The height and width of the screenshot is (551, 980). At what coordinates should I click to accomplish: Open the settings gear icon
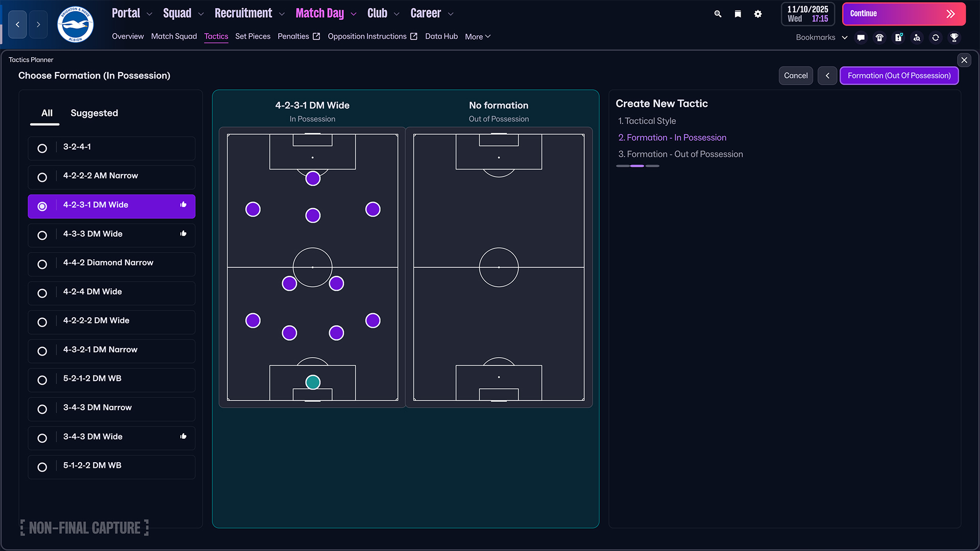(758, 14)
